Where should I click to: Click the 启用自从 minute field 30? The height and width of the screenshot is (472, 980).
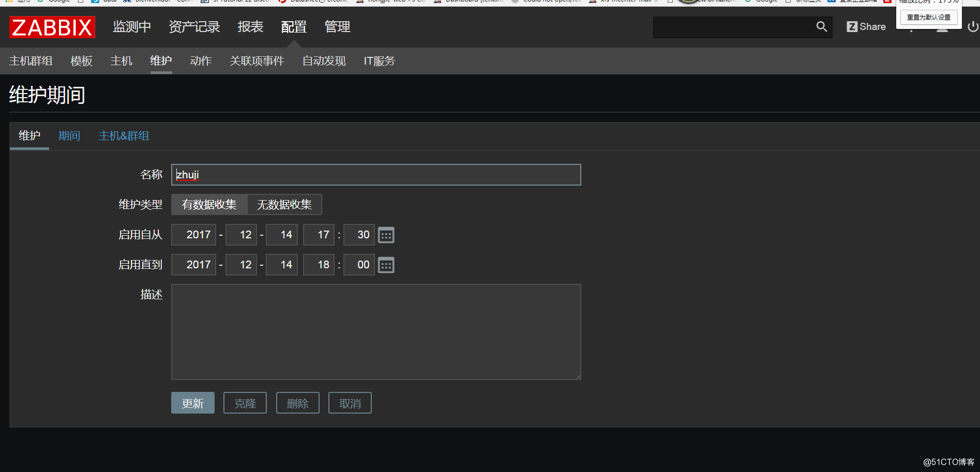(359, 235)
